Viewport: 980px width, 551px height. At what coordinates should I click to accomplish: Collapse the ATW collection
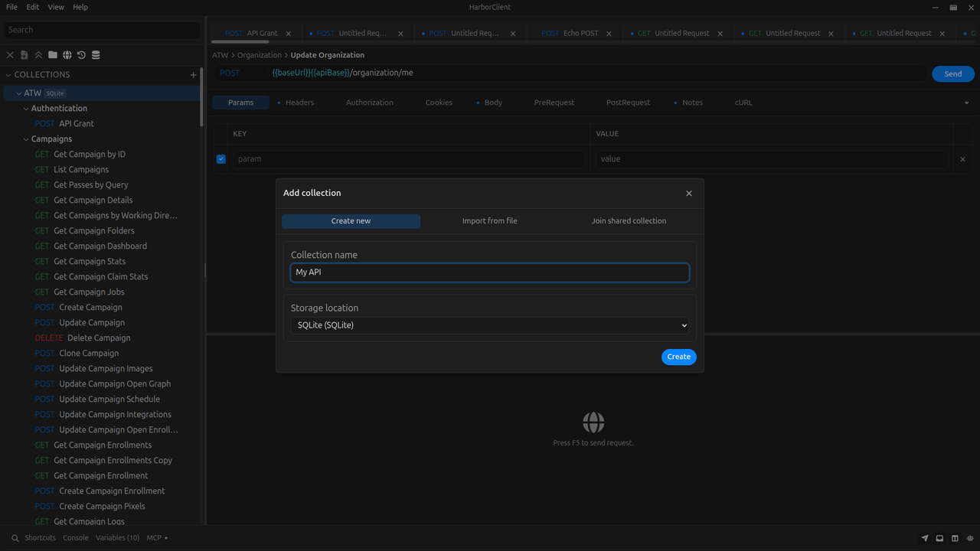18,93
